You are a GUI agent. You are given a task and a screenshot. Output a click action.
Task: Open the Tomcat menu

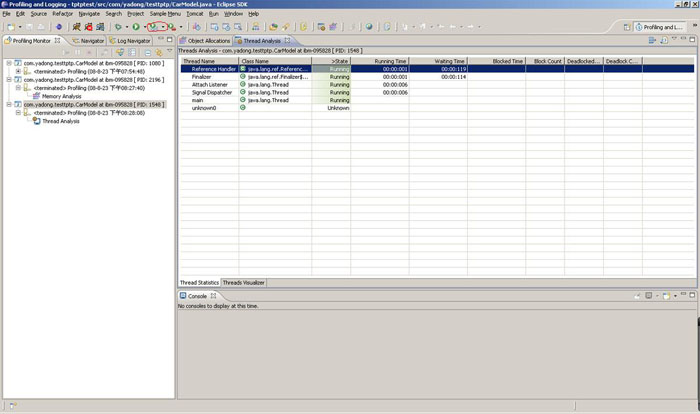click(x=195, y=14)
